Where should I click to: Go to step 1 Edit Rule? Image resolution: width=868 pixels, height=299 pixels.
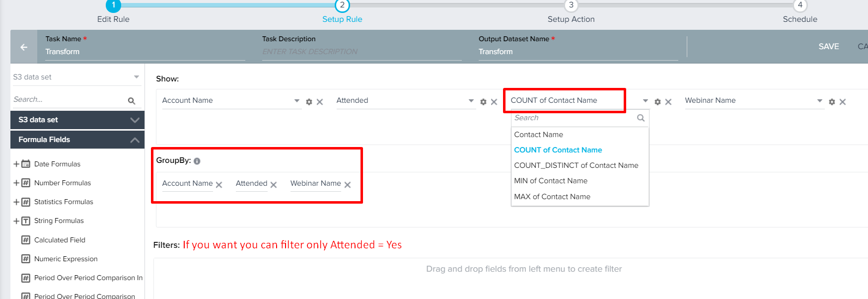point(113,6)
